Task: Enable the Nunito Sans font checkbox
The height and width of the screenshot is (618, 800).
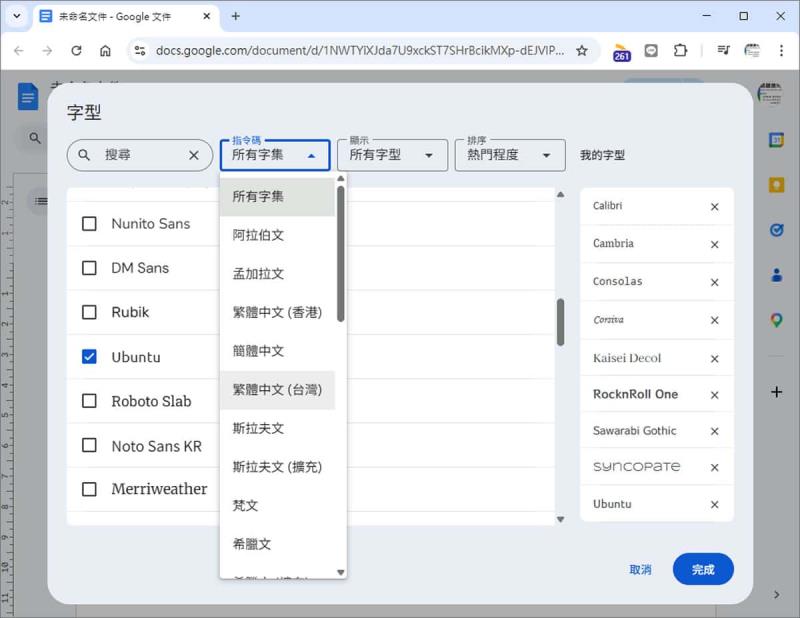Action: (x=88, y=223)
